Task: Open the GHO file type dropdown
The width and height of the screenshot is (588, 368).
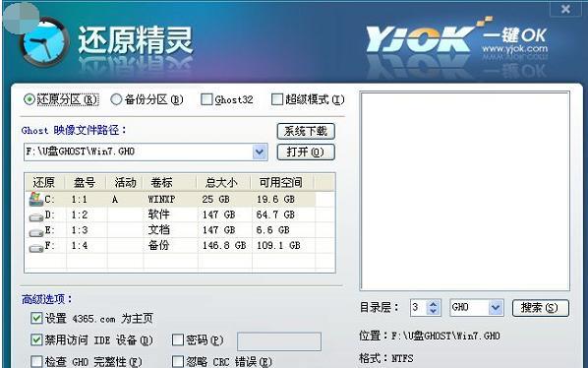Action: click(x=496, y=308)
